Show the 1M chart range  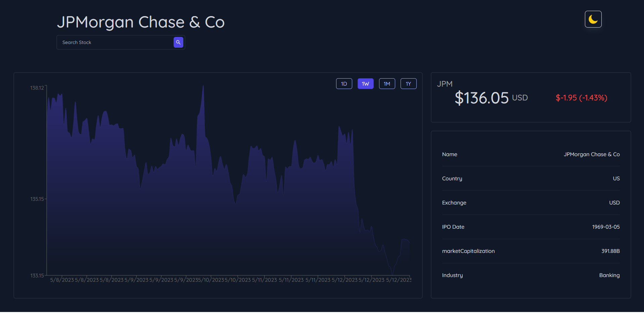pyautogui.click(x=387, y=84)
